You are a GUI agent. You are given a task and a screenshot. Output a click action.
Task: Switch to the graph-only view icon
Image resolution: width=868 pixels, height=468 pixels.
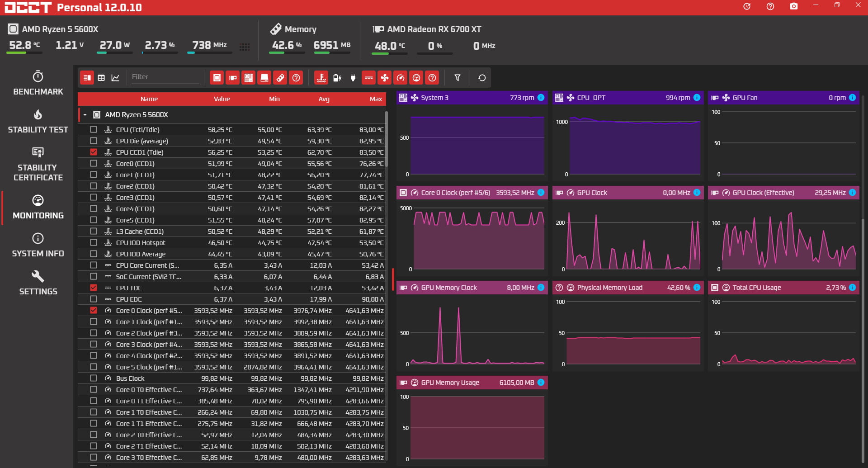point(115,78)
